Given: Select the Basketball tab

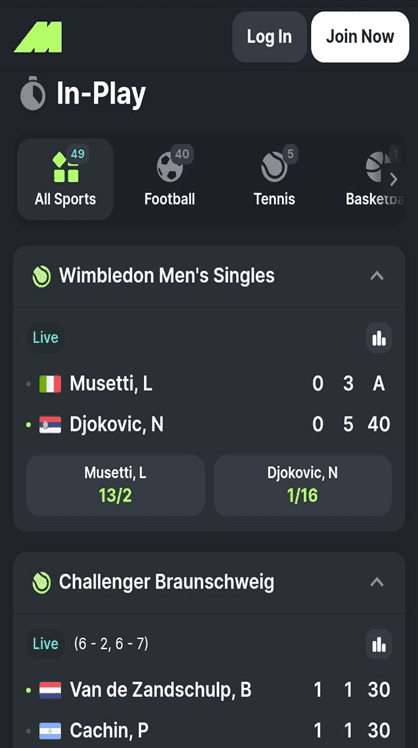Looking at the screenshot, I should 375,179.
